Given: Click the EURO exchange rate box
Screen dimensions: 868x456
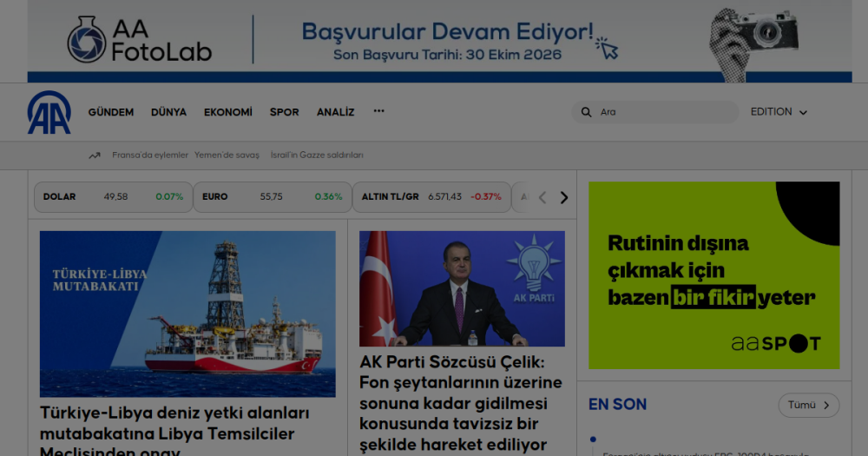Looking at the screenshot, I should coord(273,197).
